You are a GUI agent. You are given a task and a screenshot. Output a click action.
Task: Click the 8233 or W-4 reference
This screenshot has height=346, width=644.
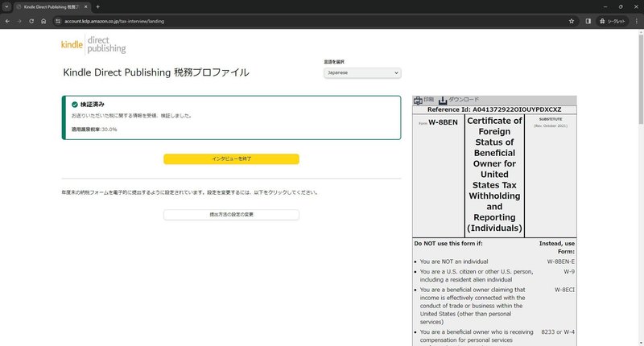tap(558, 332)
